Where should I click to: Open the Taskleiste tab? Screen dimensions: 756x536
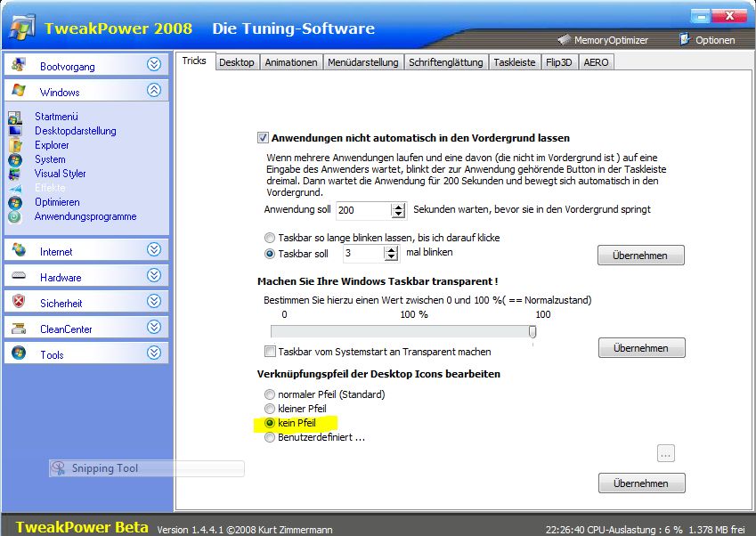[x=515, y=62]
